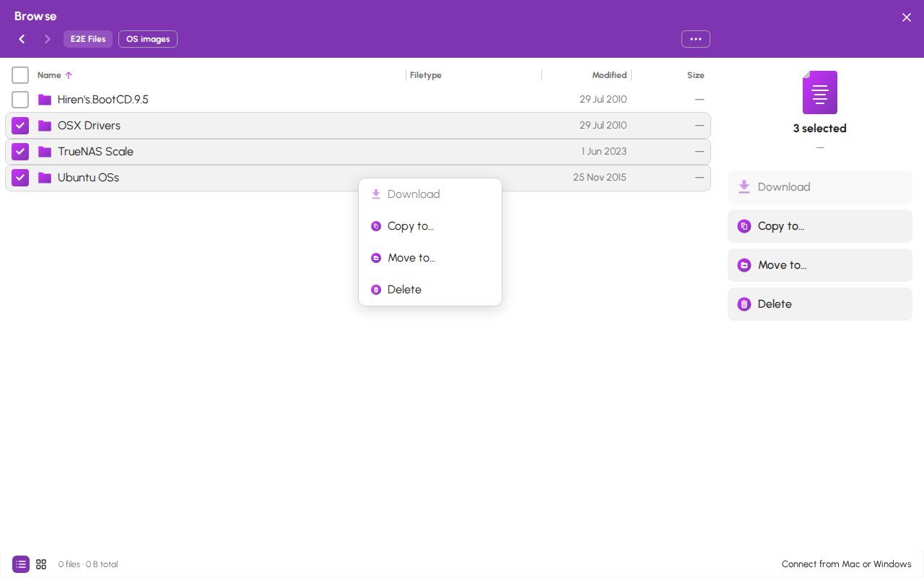Open the Hiren's.BootCD.9.5 folder icon
This screenshot has height=578, width=924.
pos(45,100)
